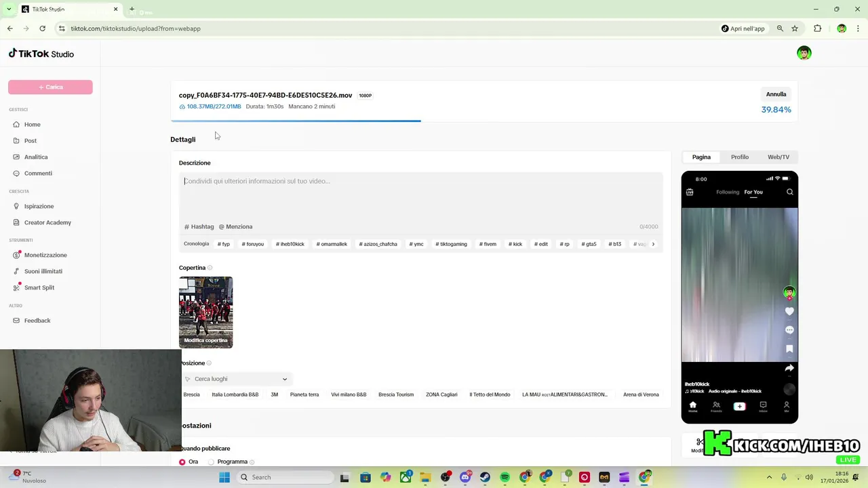The width and height of the screenshot is (868, 488).
Task: Click the share arrow in phone preview
Action: point(789,368)
